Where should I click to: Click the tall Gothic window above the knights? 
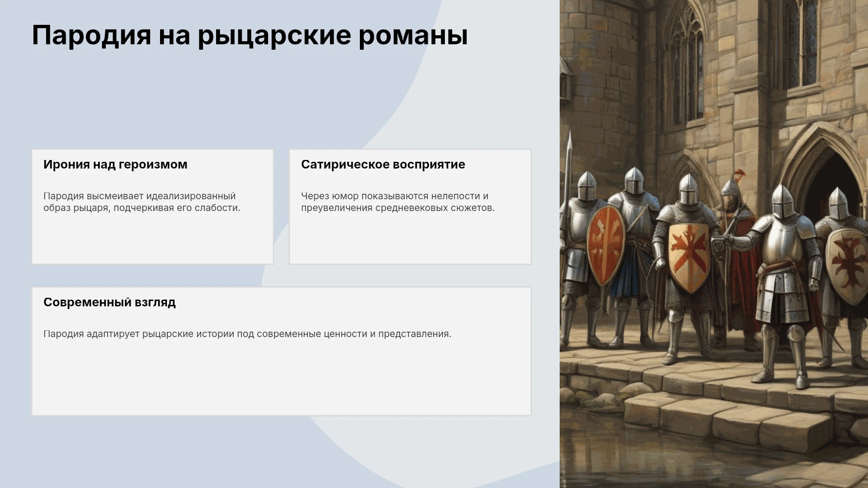point(687,68)
